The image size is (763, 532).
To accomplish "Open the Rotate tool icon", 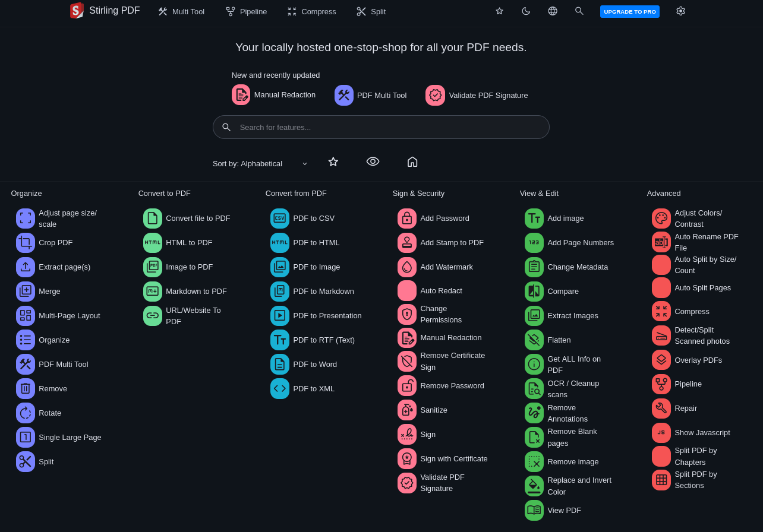I will pos(26,413).
